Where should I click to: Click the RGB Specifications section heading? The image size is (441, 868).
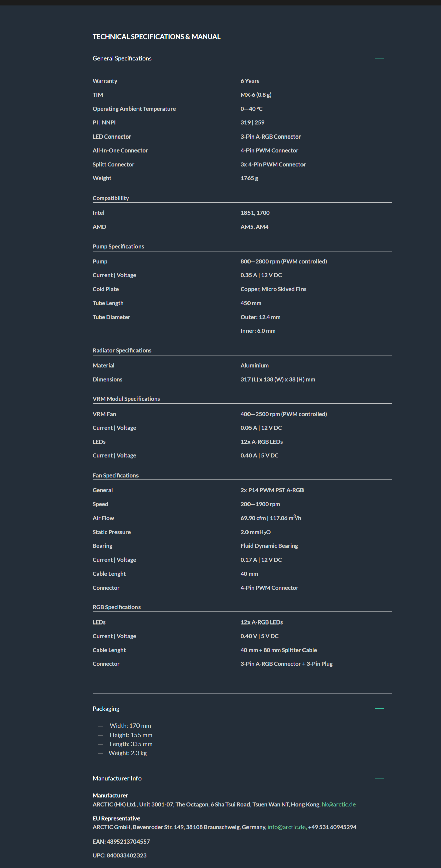116,607
